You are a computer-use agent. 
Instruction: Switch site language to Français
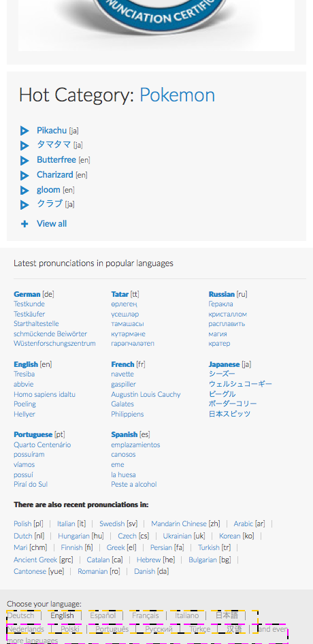(146, 615)
